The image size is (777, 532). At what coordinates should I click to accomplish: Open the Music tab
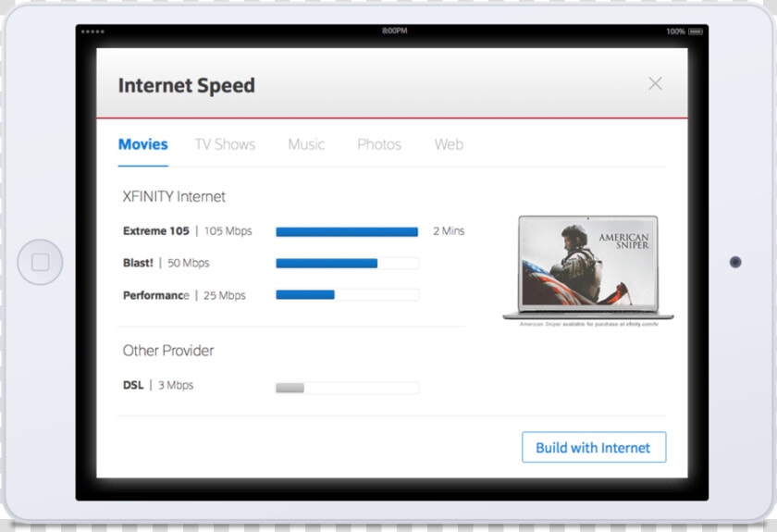306,144
